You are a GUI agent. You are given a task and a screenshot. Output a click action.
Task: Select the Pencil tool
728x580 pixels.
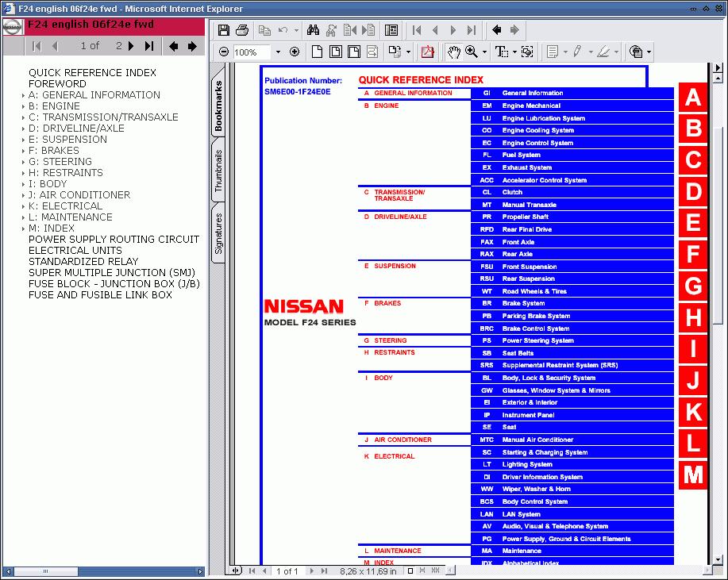[x=577, y=52]
